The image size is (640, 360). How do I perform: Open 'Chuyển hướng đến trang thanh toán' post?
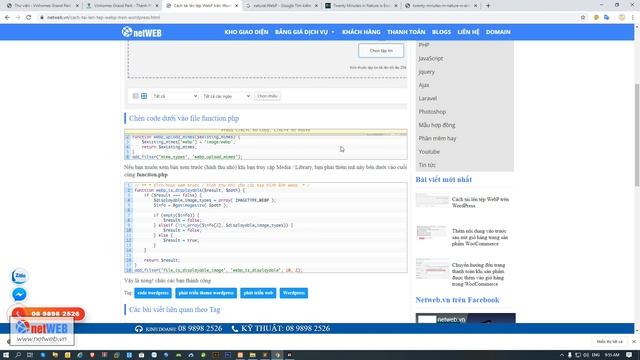click(x=478, y=274)
